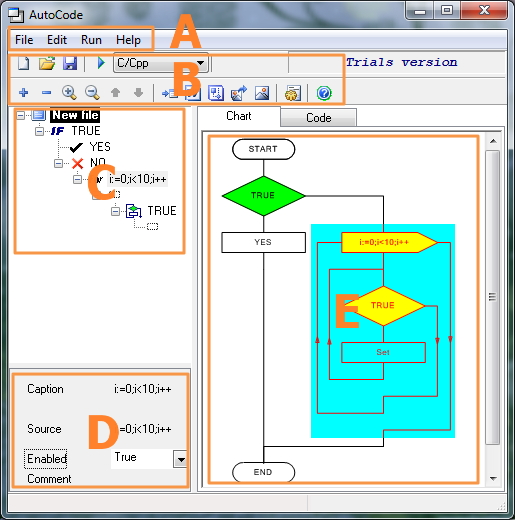
Task: Export chart using the picture with arrow icon
Action: pos(239,93)
